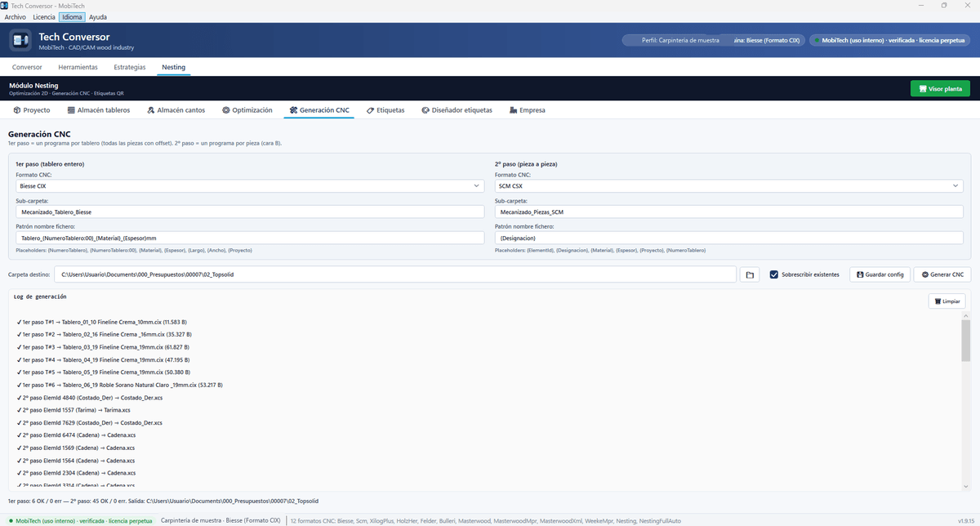
Task: Open the Archivo menu
Action: (16, 16)
